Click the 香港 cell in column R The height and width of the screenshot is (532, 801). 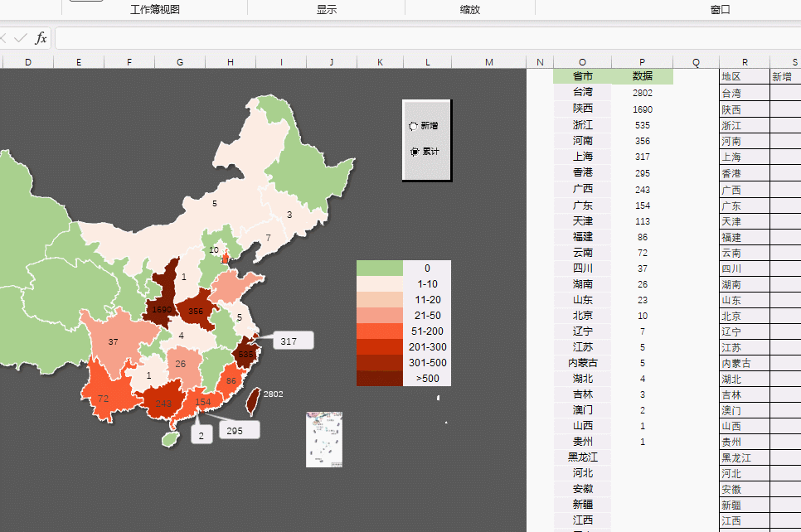(x=745, y=173)
